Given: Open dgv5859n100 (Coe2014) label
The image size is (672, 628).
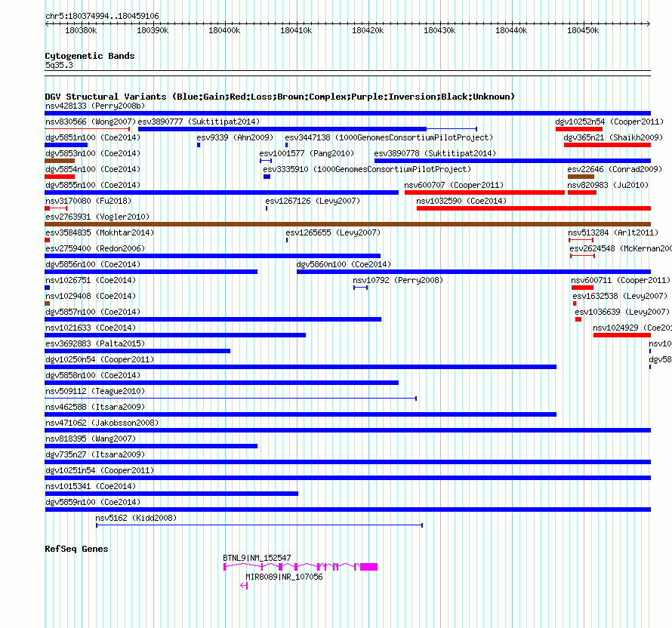Looking at the screenshot, I should [93, 502].
